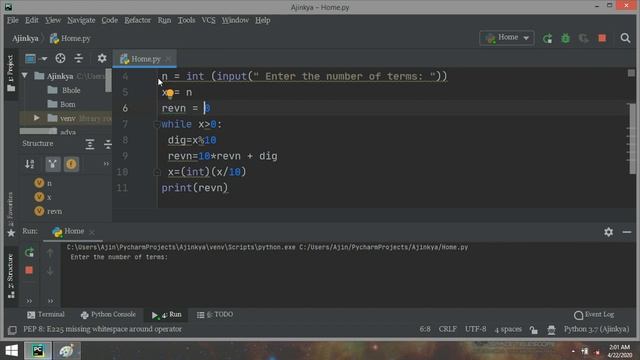Click the Rerun toolbar icon
This screenshot has width=640, height=360.
tap(547, 38)
